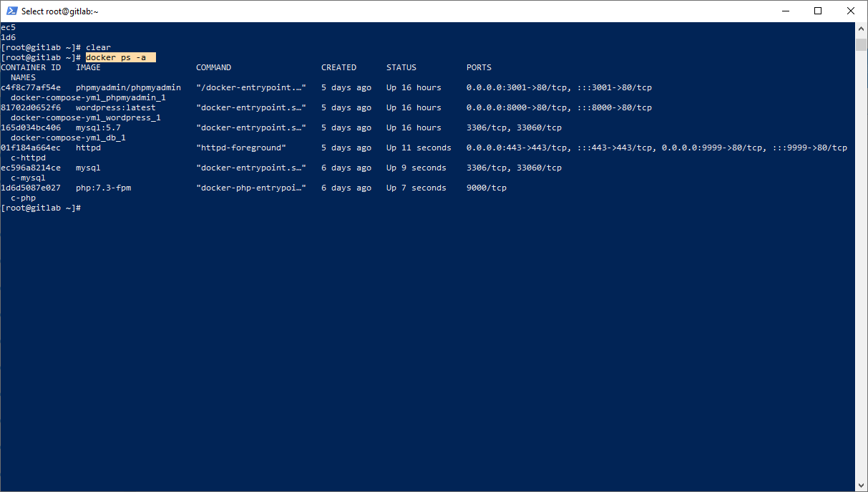
Task: Click the 'mysql:5.7' image entry
Action: coord(98,127)
